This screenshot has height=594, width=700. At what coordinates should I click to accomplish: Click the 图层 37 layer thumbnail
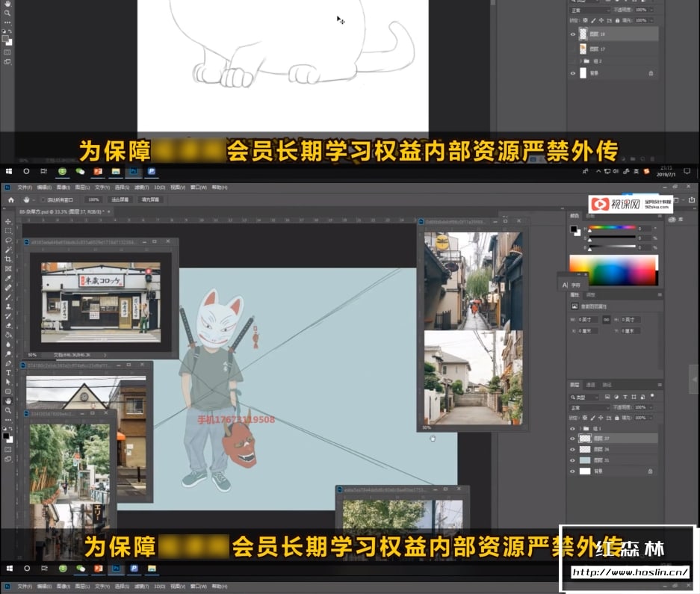click(x=584, y=439)
